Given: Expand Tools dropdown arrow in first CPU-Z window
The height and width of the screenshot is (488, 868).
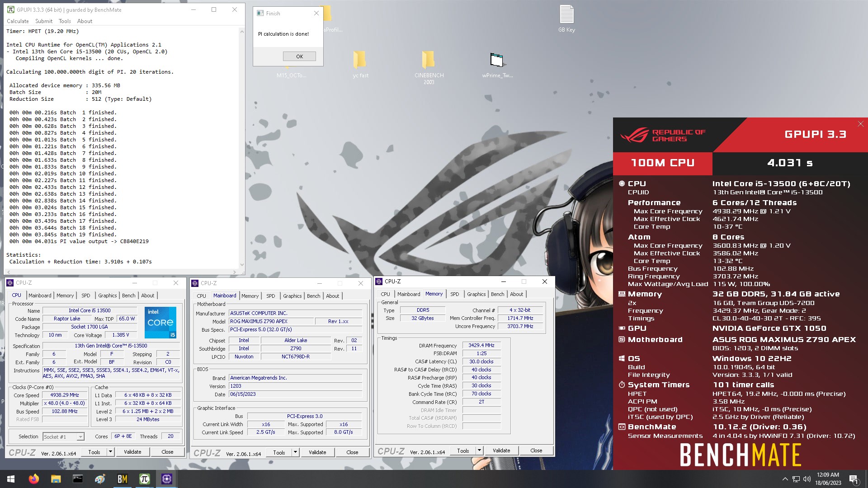Looking at the screenshot, I should tap(110, 452).
